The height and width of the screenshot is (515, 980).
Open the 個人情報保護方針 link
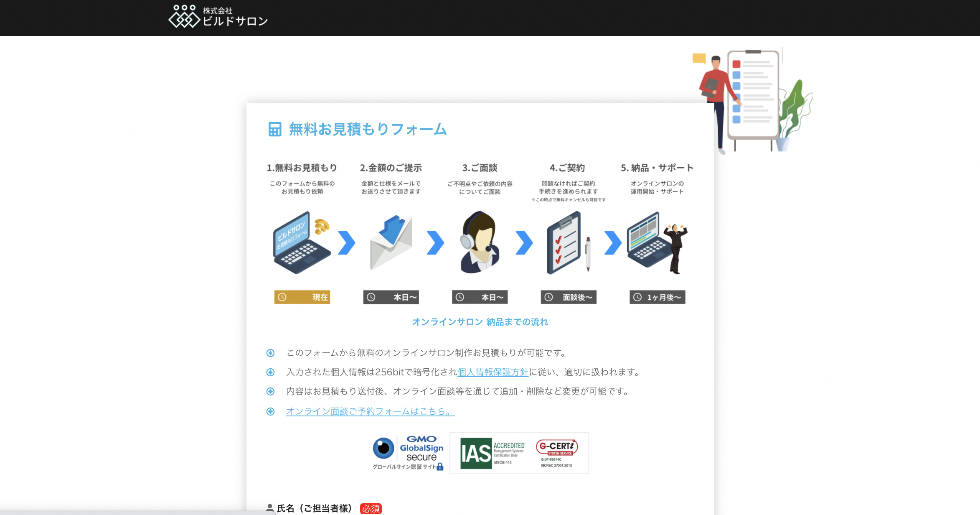click(492, 372)
